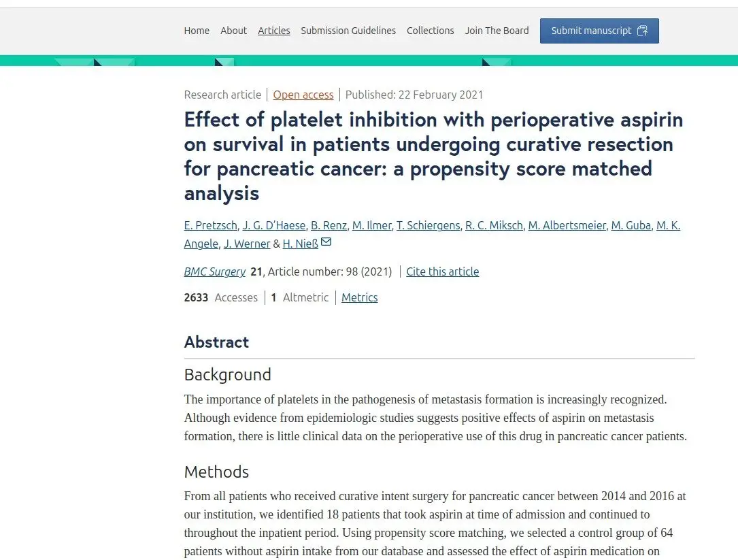Open Submission Guidelines page
This screenshot has width=738, height=560.
click(348, 31)
